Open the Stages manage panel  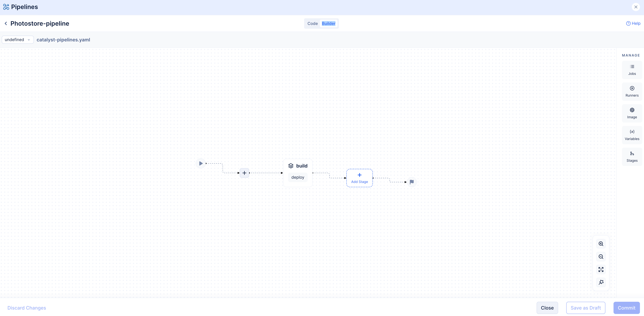[x=632, y=157]
